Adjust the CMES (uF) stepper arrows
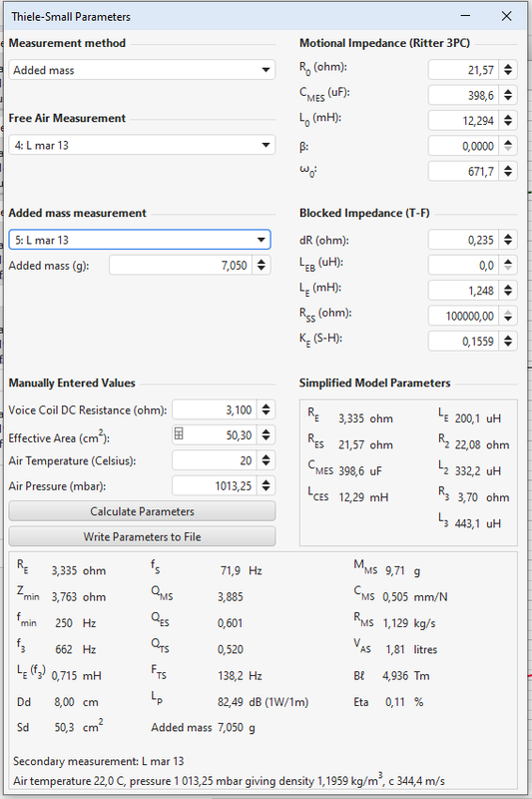 coord(508,95)
